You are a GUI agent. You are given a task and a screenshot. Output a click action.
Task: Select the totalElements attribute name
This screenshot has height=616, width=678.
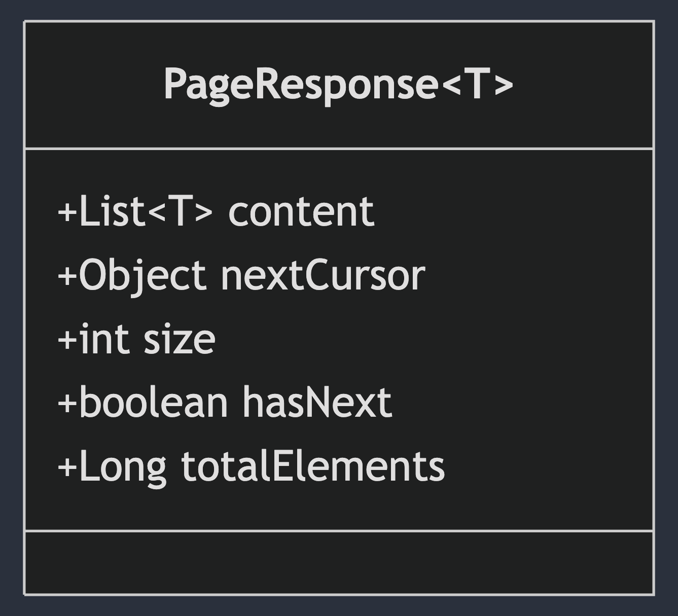tap(313, 466)
